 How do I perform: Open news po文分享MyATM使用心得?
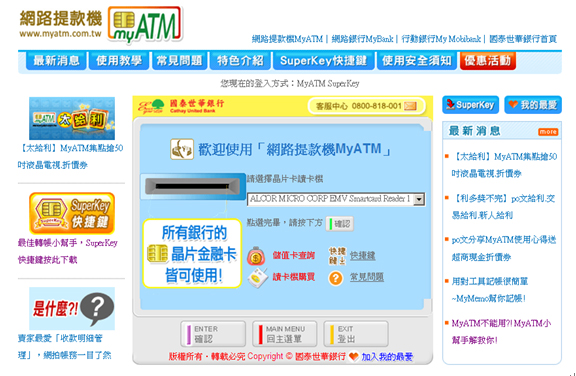pyautogui.click(x=504, y=249)
